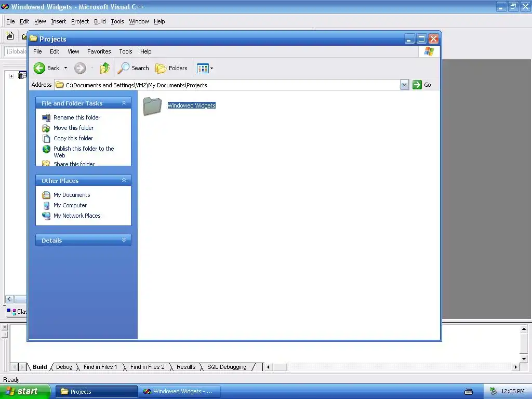
Task: Click Publish this folder to the Web
Action: coord(84,152)
